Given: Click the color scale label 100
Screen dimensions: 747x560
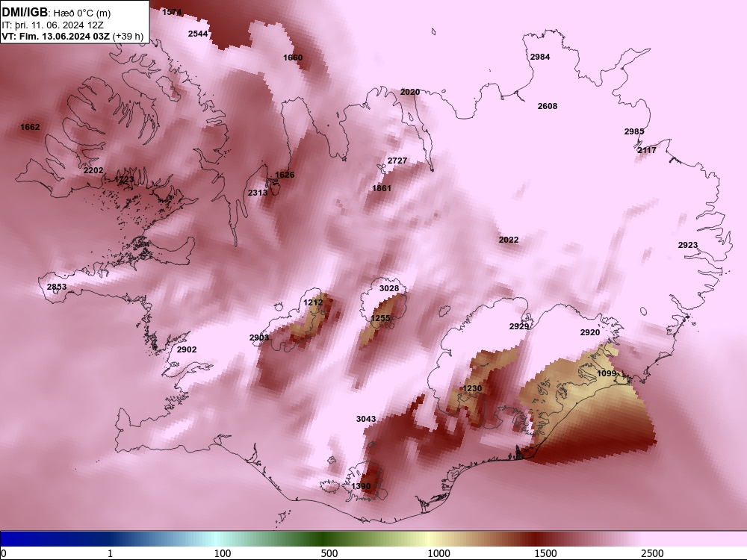Looking at the screenshot, I should point(223,553).
